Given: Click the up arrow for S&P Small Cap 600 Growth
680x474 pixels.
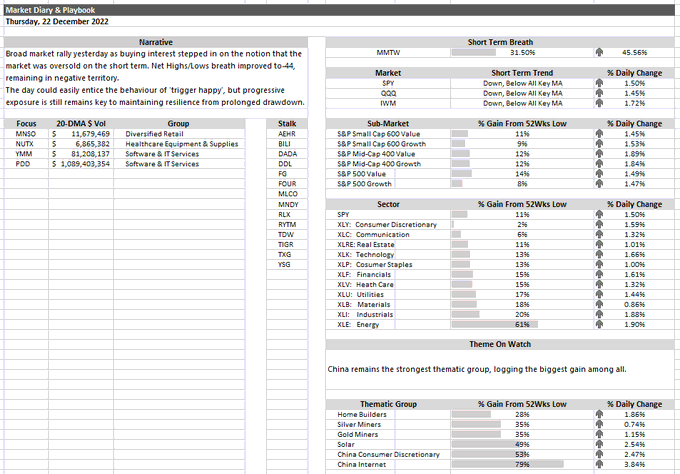Looking at the screenshot, I should pos(599,144).
